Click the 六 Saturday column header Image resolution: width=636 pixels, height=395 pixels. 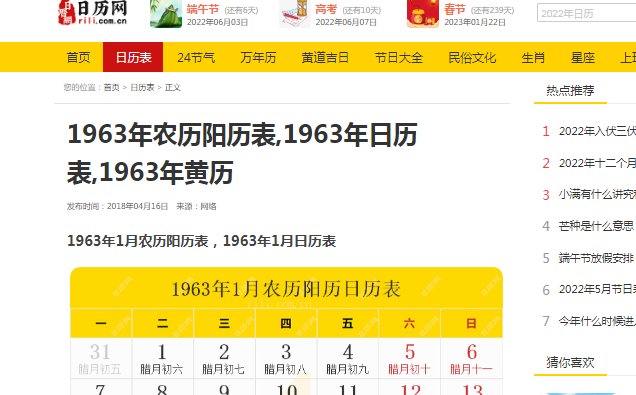[x=409, y=323]
